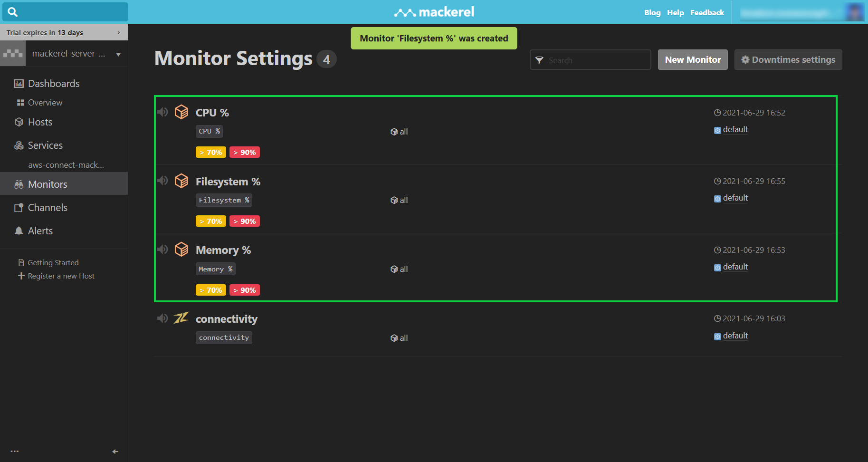
Task: Expand the Trial expires banner chevron
Action: (118, 32)
